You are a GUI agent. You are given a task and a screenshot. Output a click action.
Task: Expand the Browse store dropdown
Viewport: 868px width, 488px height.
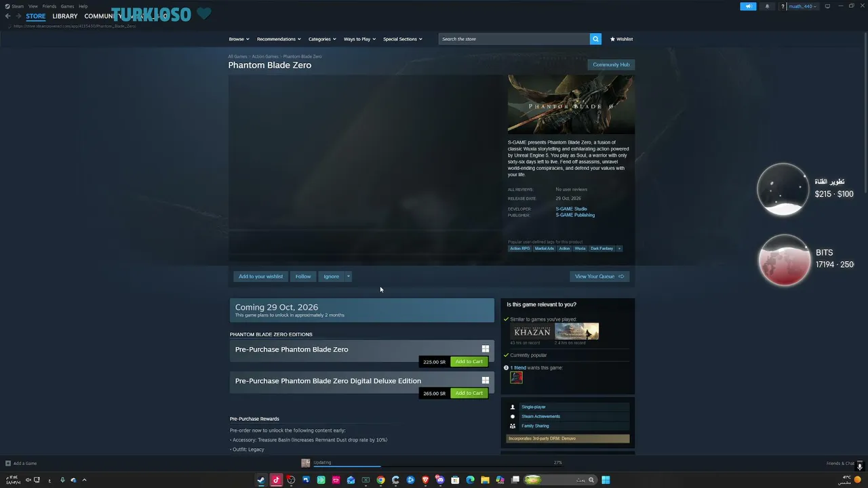pos(239,39)
